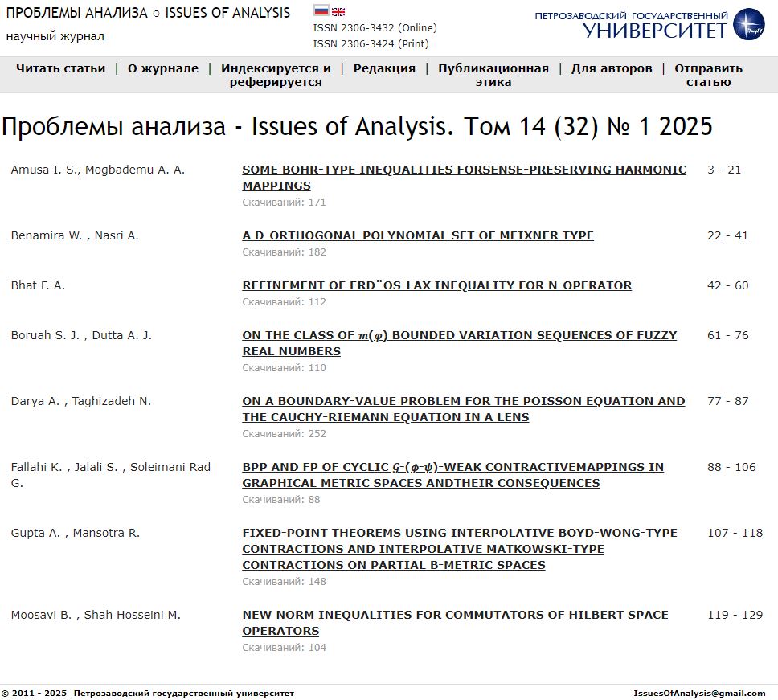
Task: Switch language via the Russian flag icon
Action: (321, 11)
